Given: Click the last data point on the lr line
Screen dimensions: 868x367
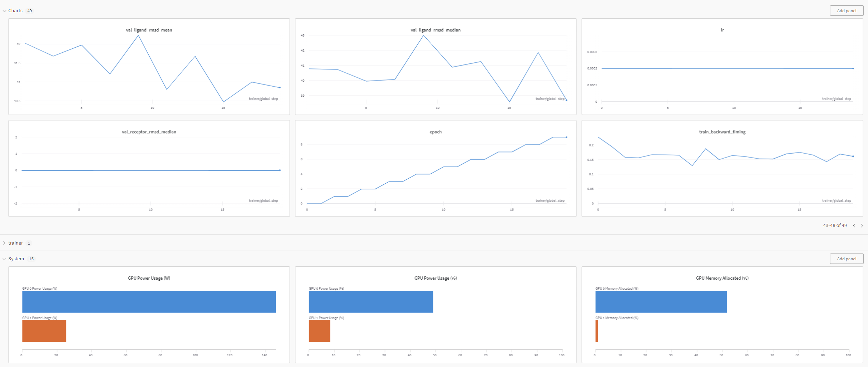Looking at the screenshot, I should tap(853, 68).
